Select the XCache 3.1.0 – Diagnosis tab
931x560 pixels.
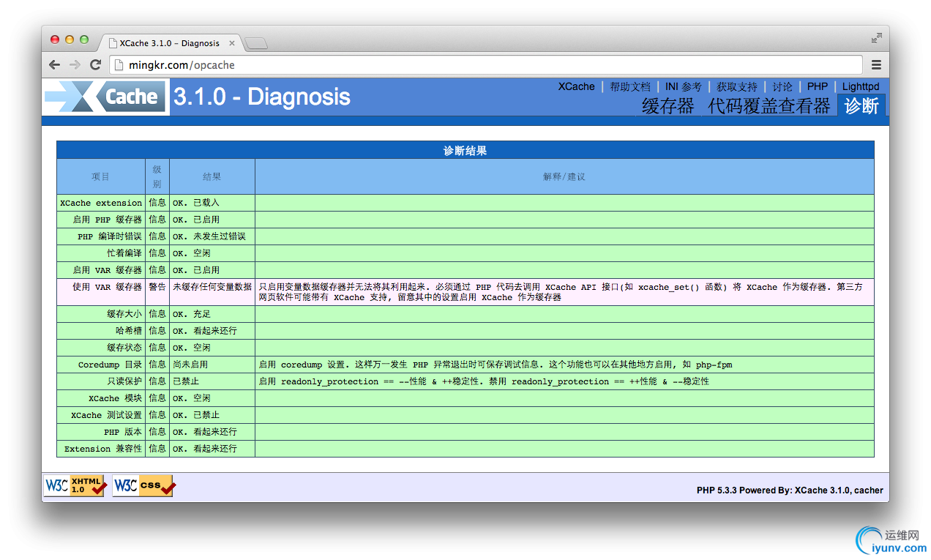pos(170,43)
